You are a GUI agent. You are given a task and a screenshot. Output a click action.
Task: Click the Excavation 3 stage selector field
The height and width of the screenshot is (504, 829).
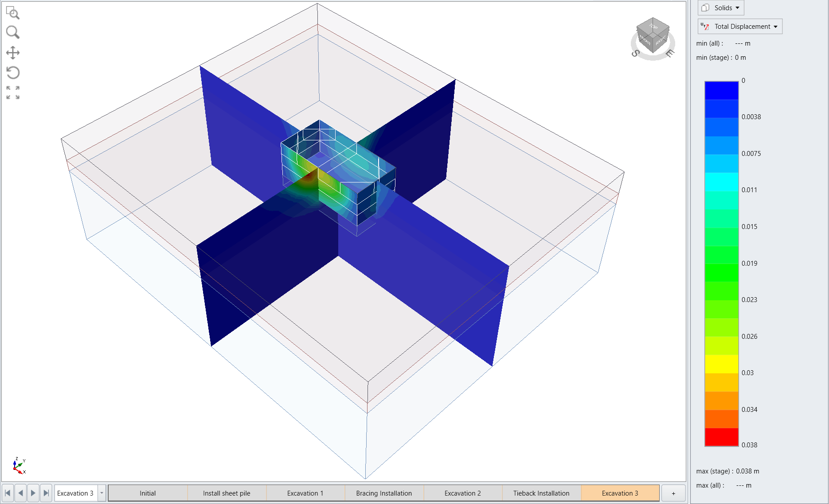76,493
